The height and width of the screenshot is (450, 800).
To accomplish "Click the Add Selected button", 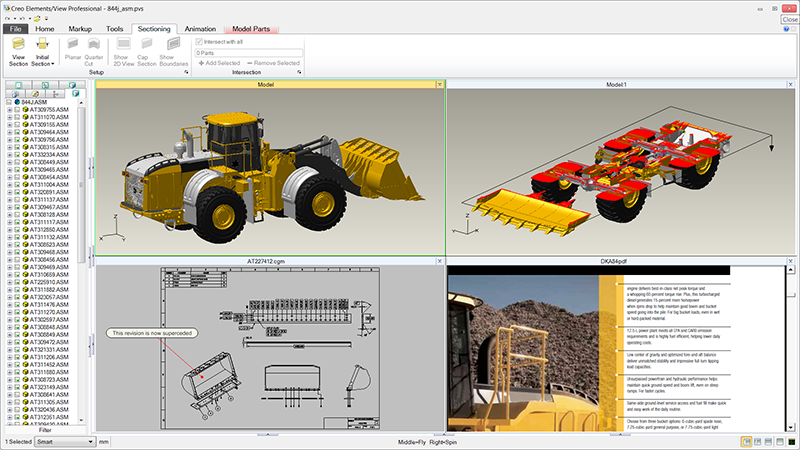I will coord(222,63).
